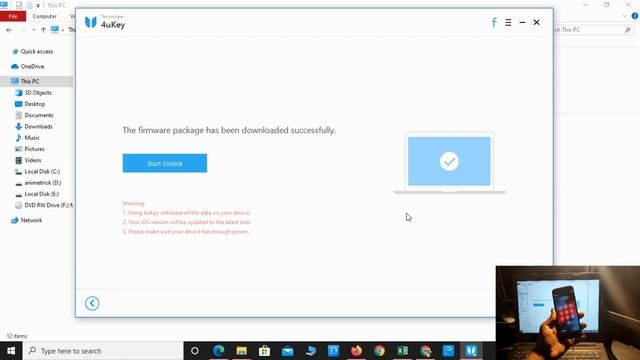Go back using the circular arrow in 4uKey
This screenshot has width=640, height=360.
[x=92, y=303]
